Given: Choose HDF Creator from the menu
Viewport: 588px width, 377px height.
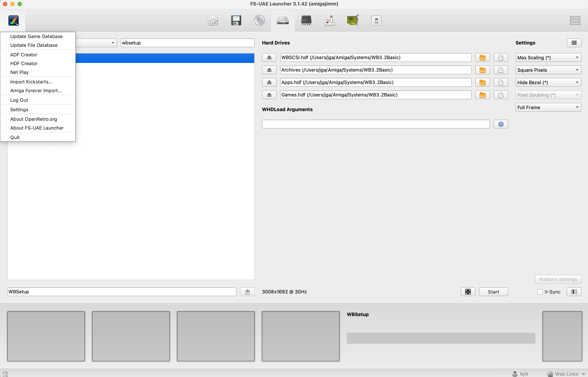Looking at the screenshot, I should [24, 63].
